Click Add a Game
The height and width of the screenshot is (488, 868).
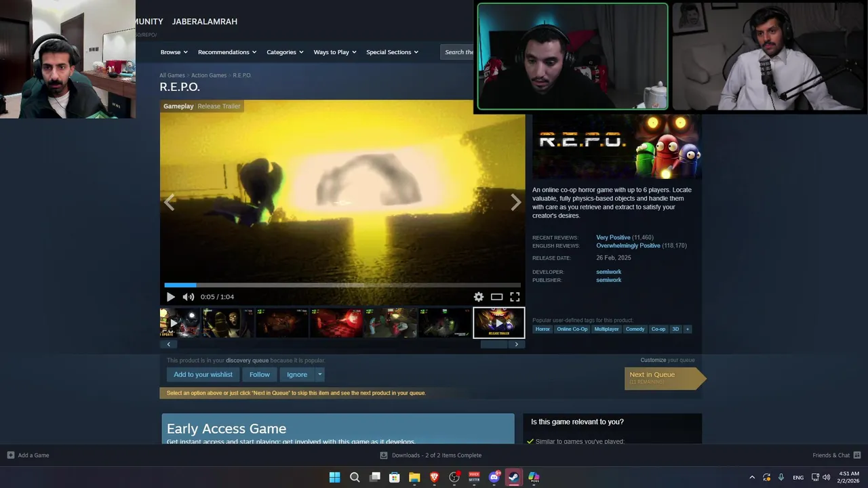28,455
